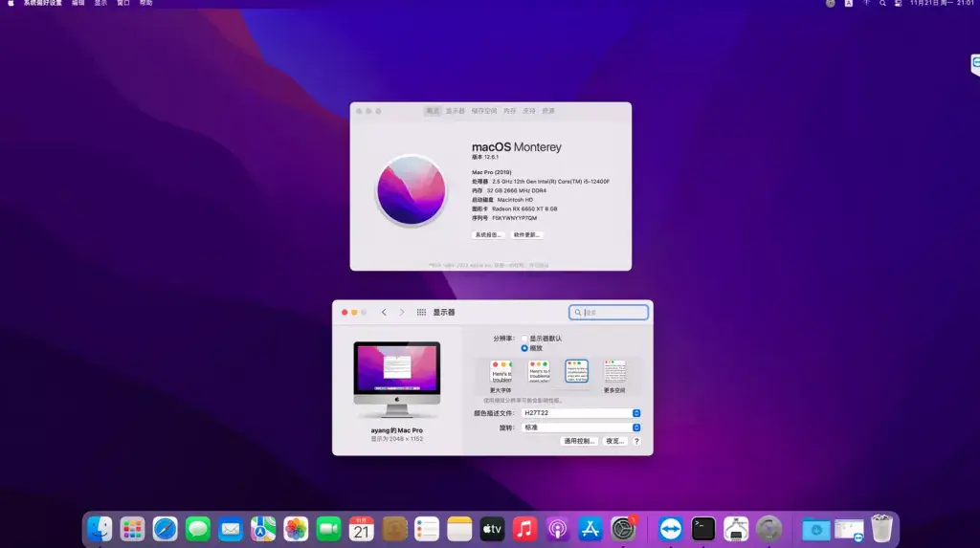
Task: Open the Notes app icon
Action: [459, 529]
